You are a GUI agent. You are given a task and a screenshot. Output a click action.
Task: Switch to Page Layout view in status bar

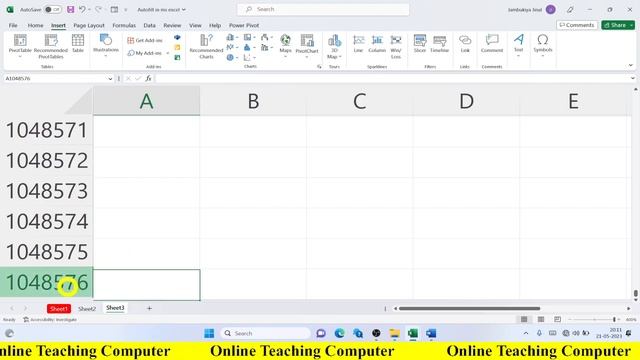coord(541,319)
